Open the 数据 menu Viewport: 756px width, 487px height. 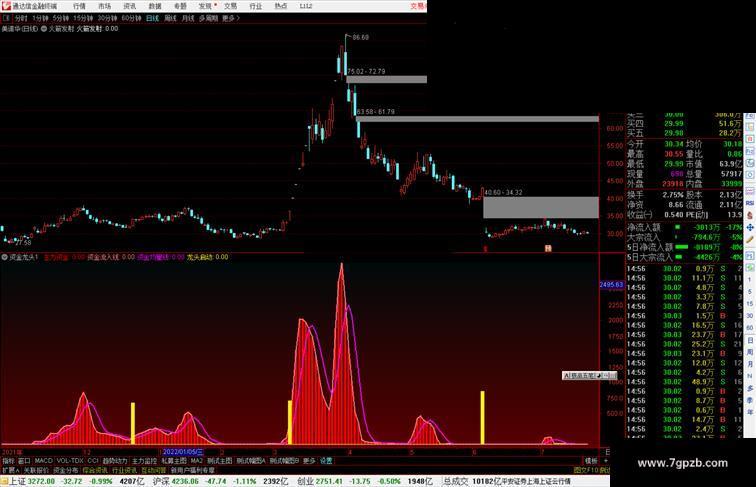click(155, 6)
